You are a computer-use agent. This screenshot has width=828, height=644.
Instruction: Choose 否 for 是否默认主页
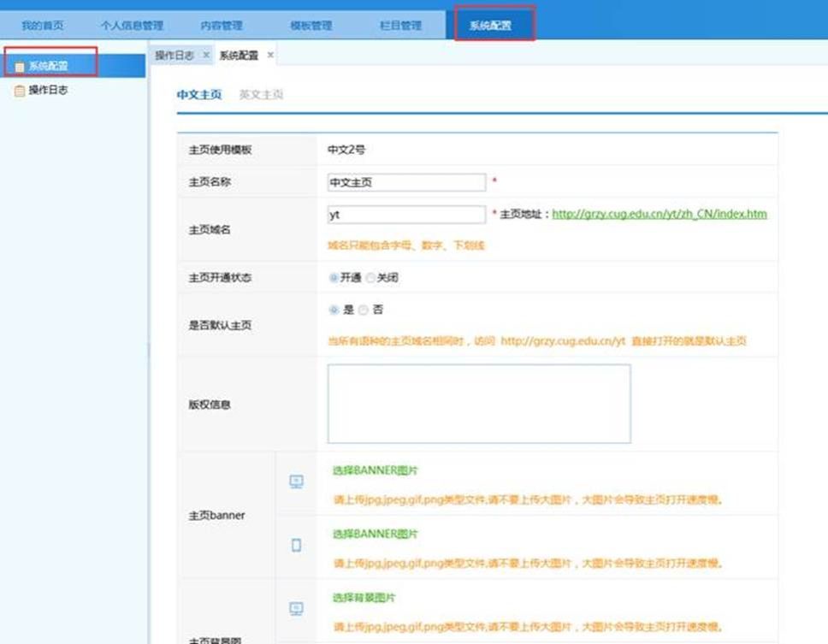click(x=364, y=310)
